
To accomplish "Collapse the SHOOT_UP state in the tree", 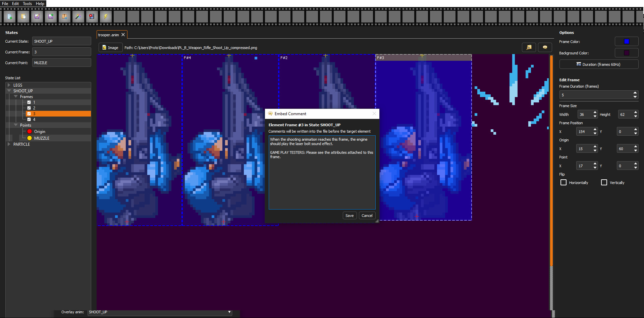I will pyautogui.click(x=9, y=91).
